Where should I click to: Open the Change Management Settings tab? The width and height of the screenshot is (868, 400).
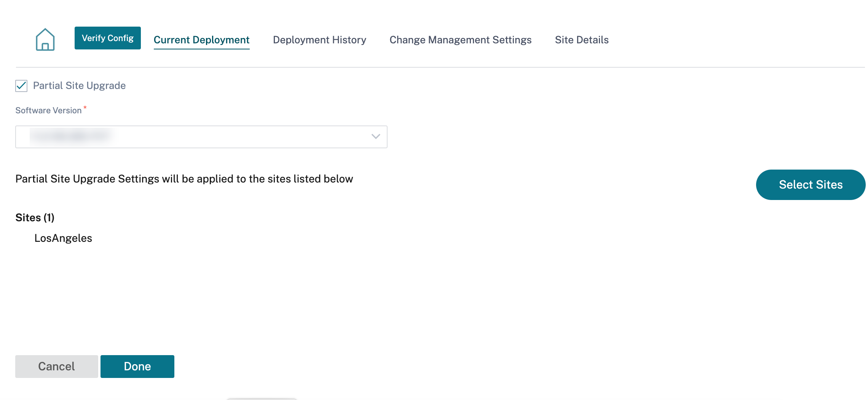[x=460, y=40]
